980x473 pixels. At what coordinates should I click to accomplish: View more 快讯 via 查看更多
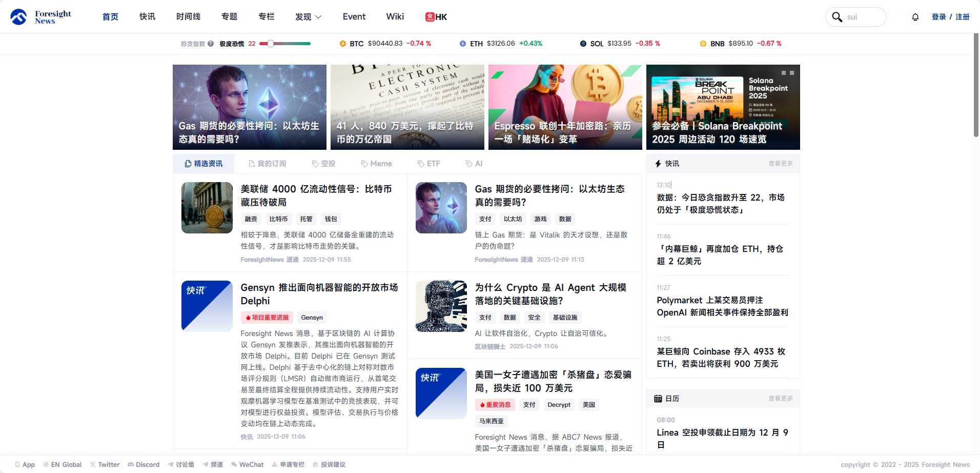click(x=780, y=164)
